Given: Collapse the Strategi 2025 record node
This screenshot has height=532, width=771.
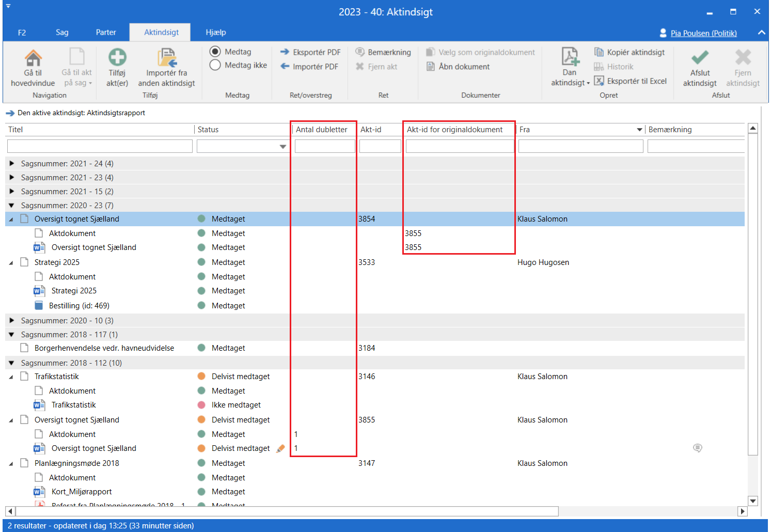Looking at the screenshot, I should coord(11,263).
